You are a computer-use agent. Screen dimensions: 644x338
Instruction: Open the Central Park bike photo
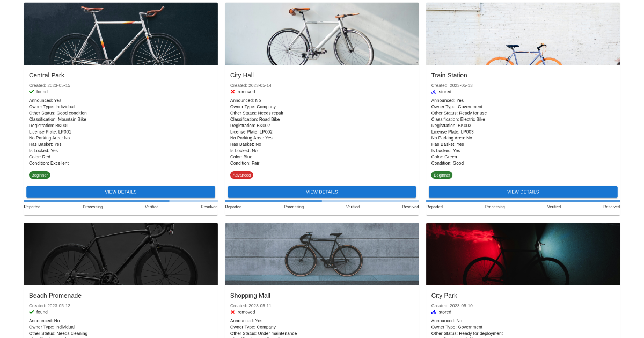point(120,33)
